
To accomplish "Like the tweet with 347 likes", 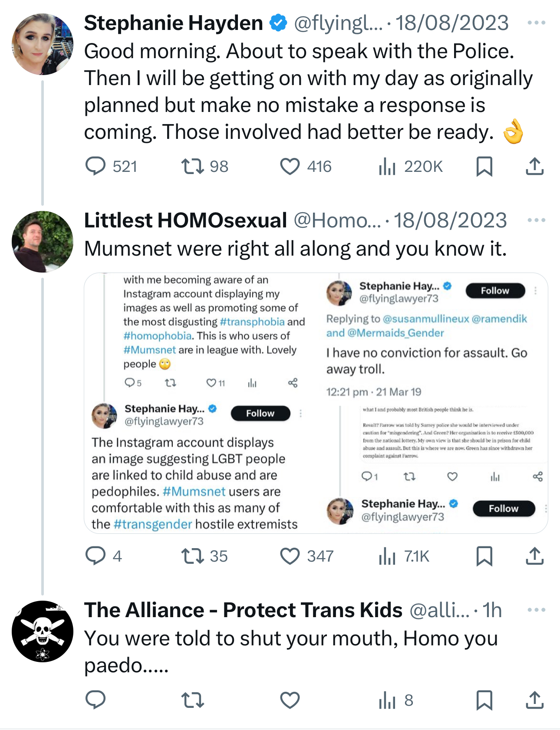I will click(x=290, y=556).
